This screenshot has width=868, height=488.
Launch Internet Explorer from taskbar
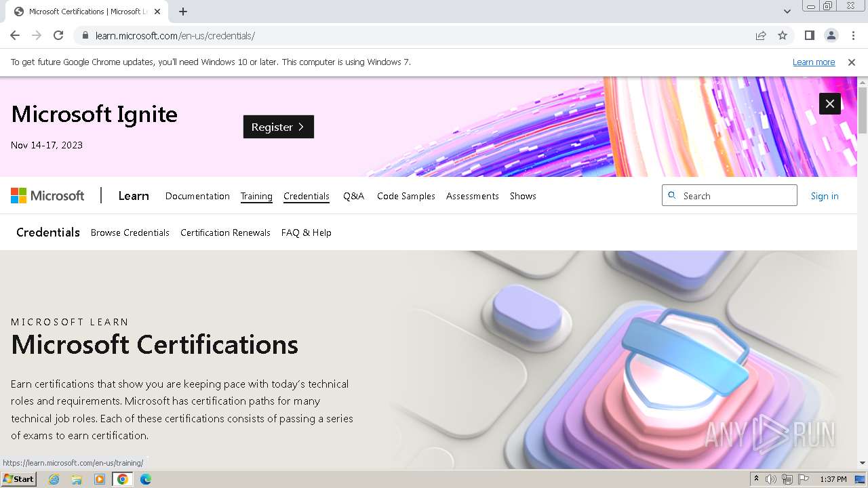coord(54,479)
